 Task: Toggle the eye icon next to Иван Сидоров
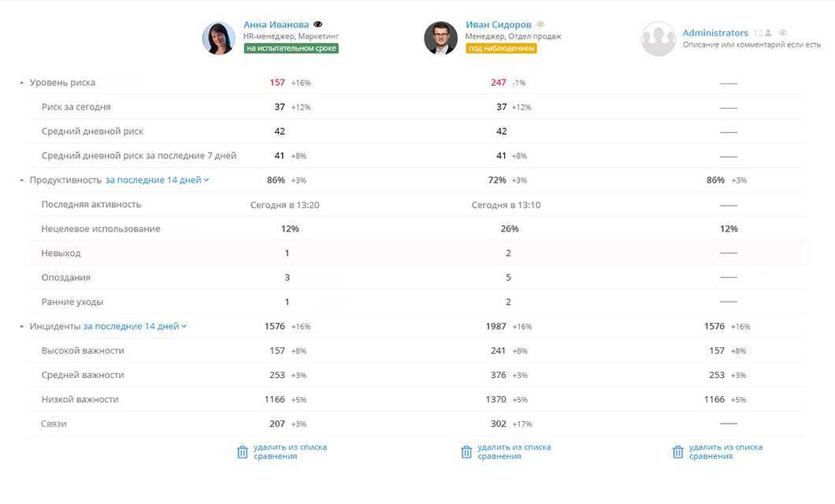[540, 24]
